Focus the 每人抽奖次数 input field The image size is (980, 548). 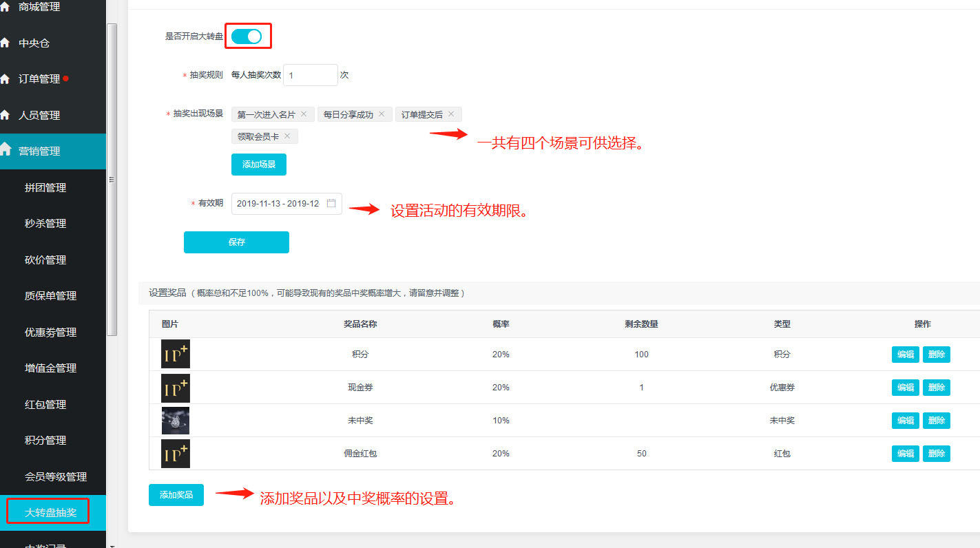point(310,75)
